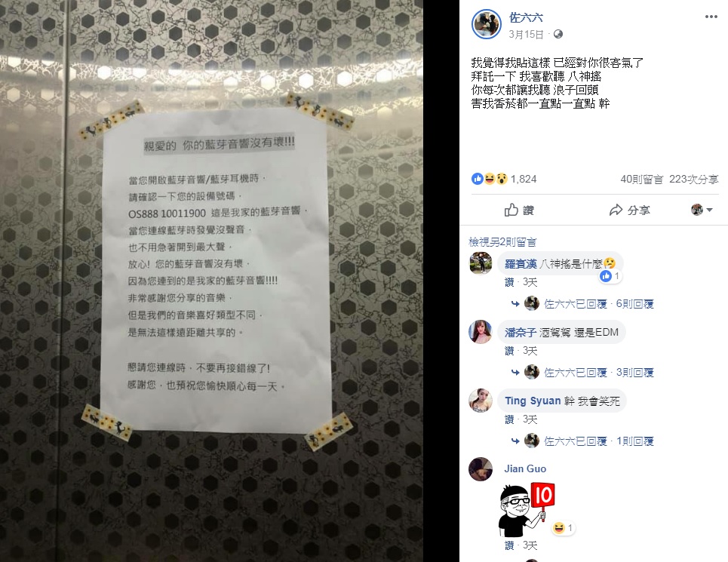Viewport: 728px width, 562px height.
Task: Click the like reaction badge on 羅賓漢's comment
Action: 610,276
